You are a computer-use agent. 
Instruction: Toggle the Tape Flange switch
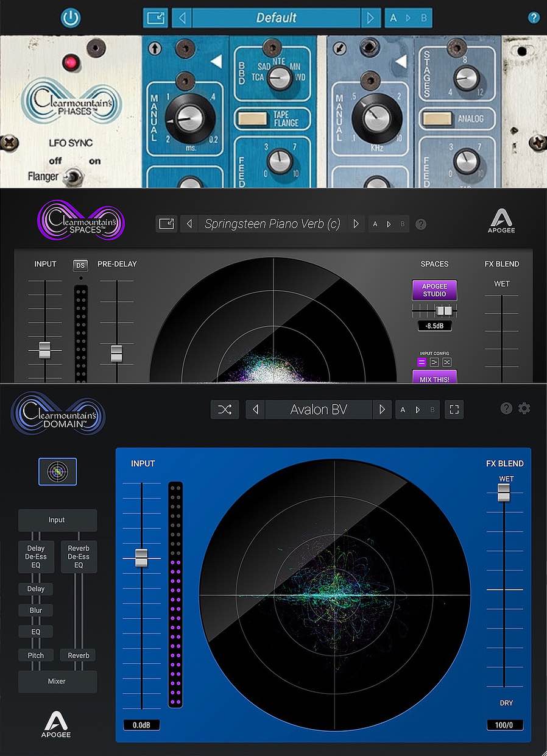coord(248,118)
